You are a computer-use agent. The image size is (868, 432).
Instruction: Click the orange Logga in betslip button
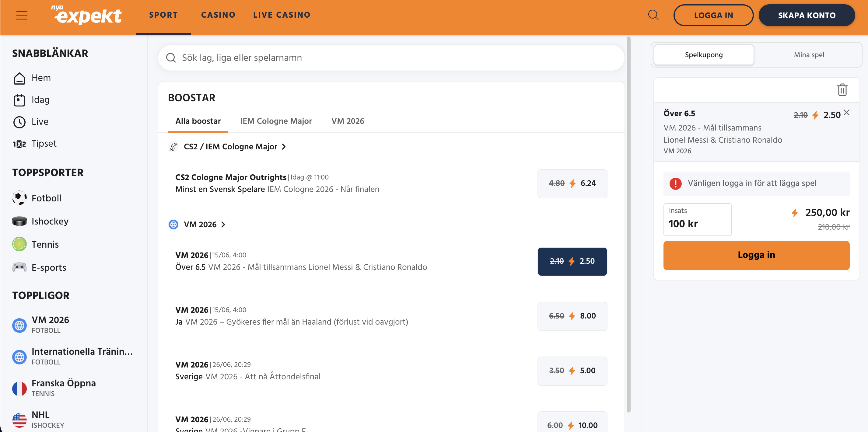pyautogui.click(x=757, y=255)
